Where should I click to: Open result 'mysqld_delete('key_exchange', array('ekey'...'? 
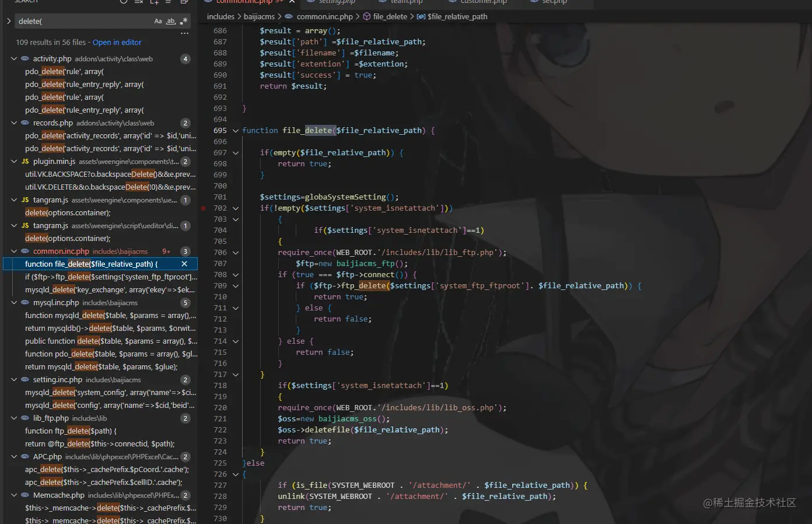click(110, 290)
